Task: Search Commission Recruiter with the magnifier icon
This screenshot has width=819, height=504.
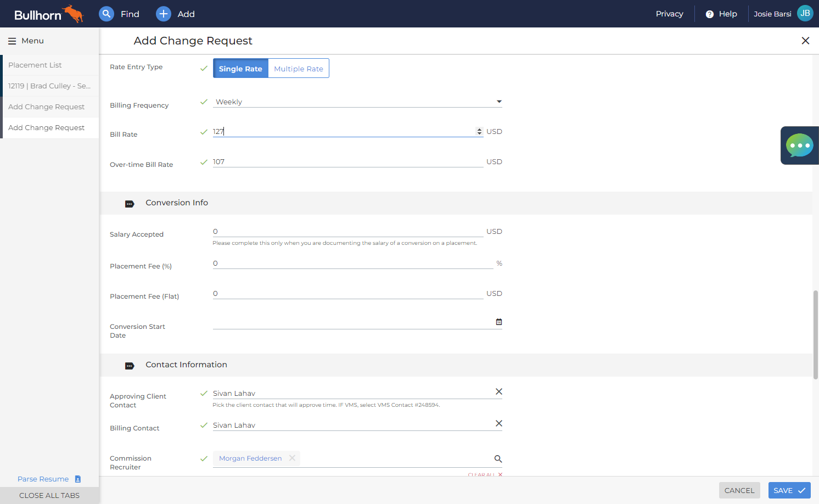Action: coord(498,459)
